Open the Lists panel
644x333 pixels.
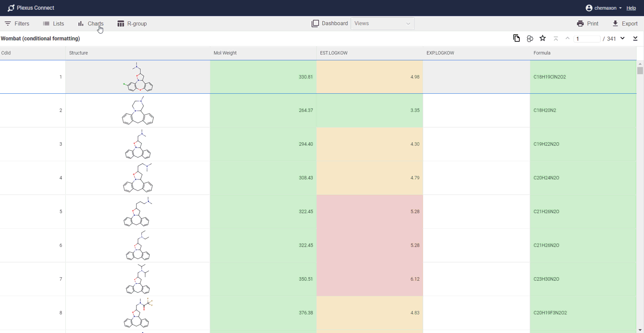[x=53, y=23]
